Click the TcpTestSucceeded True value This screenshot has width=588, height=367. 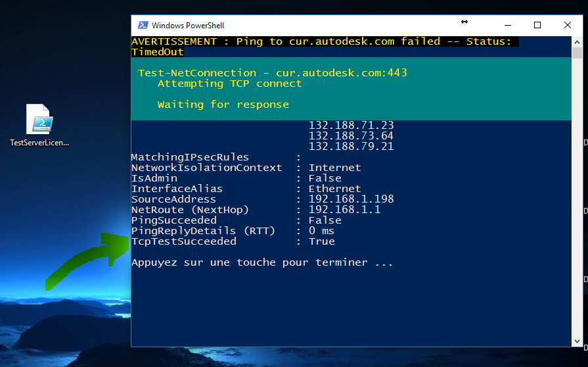point(322,241)
